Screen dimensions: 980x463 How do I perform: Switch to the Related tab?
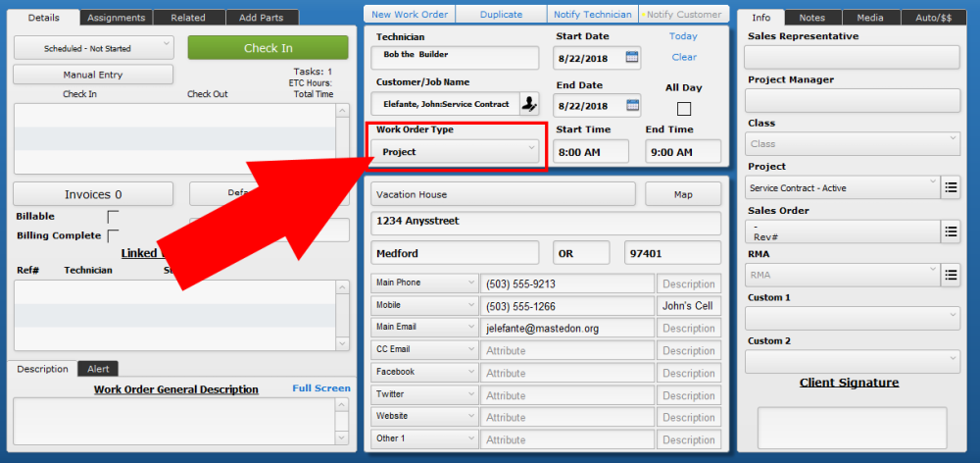189,18
